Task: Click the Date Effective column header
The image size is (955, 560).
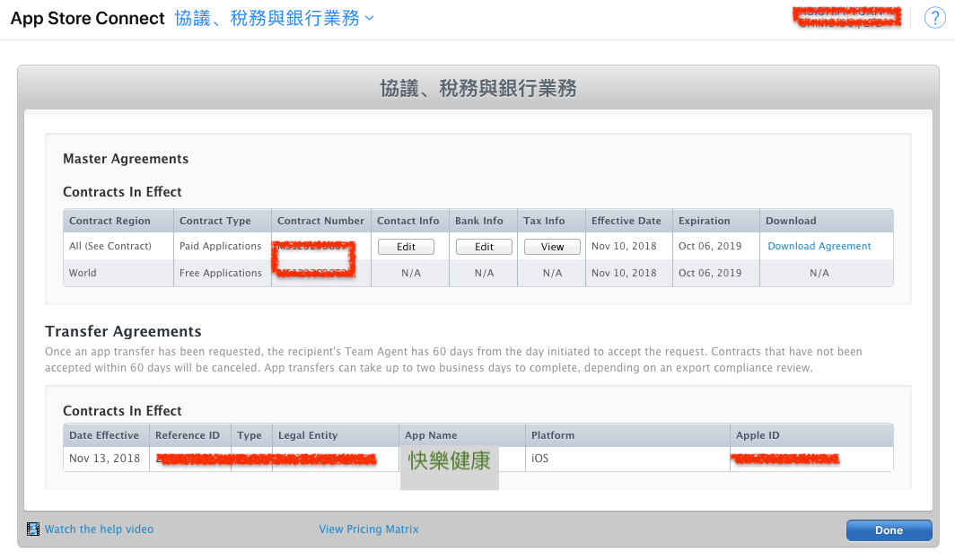Action: [104, 435]
